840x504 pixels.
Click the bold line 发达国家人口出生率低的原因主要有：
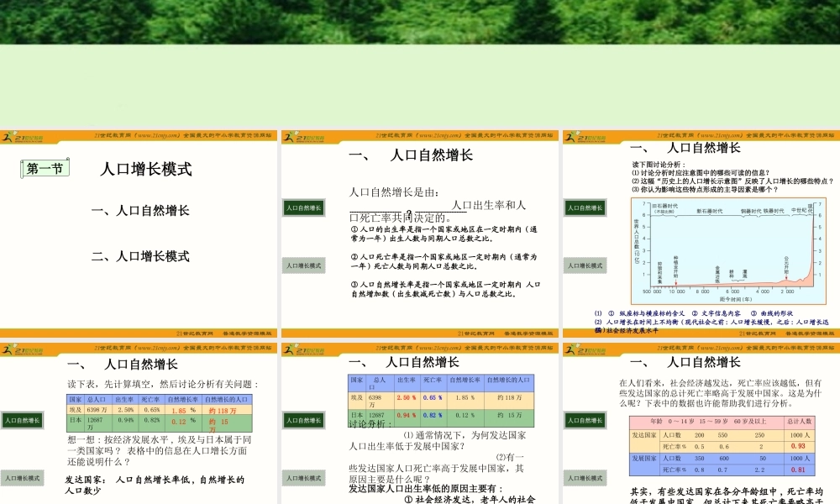click(x=426, y=489)
